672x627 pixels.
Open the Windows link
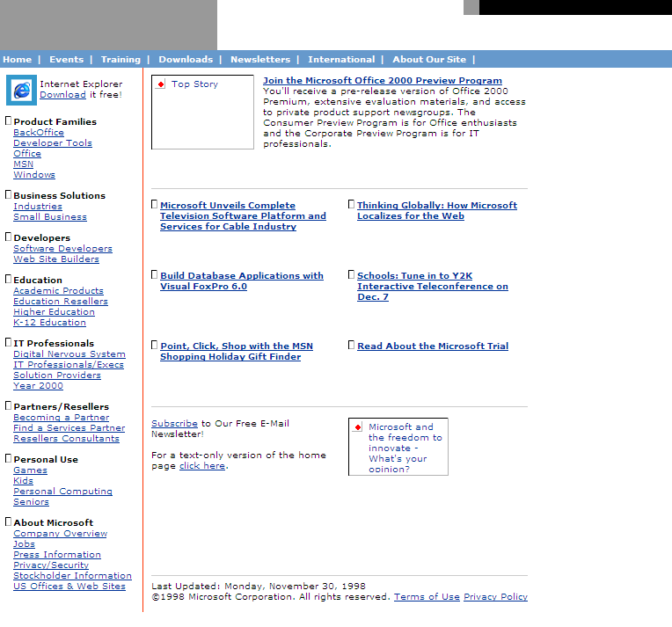34,175
